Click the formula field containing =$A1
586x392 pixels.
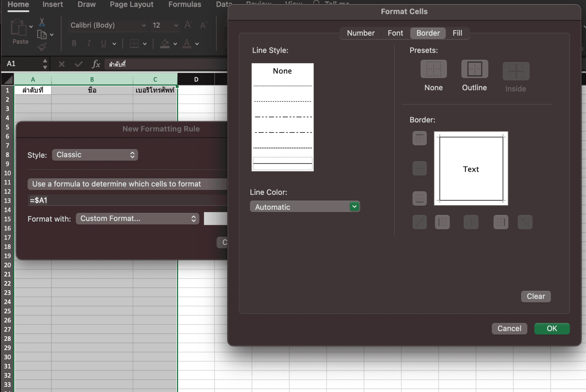click(x=127, y=200)
